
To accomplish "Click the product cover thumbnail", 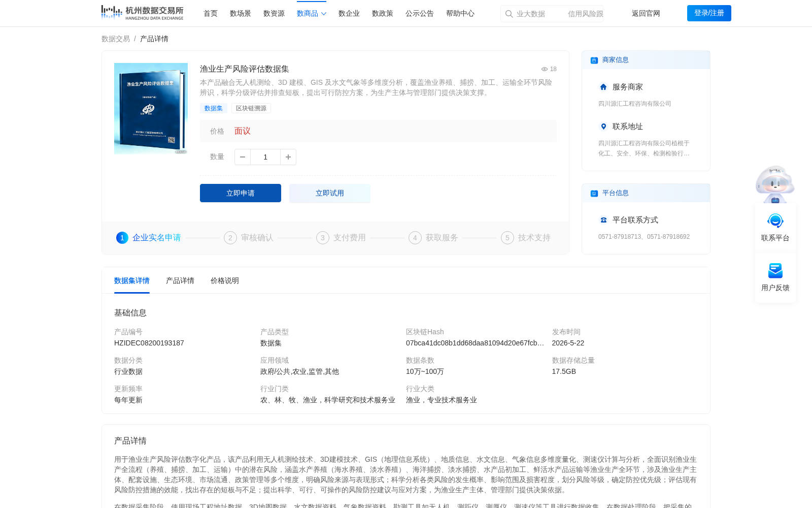I will coord(151,108).
